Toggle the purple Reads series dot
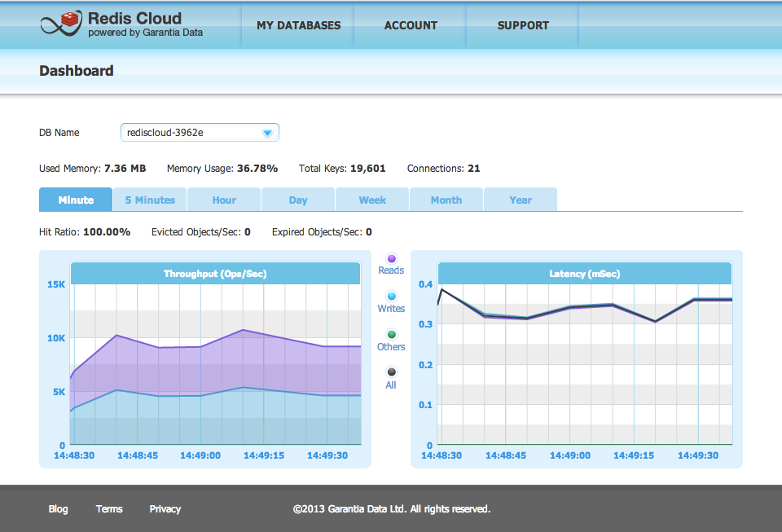The image size is (782, 532). click(x=392, y=258)
